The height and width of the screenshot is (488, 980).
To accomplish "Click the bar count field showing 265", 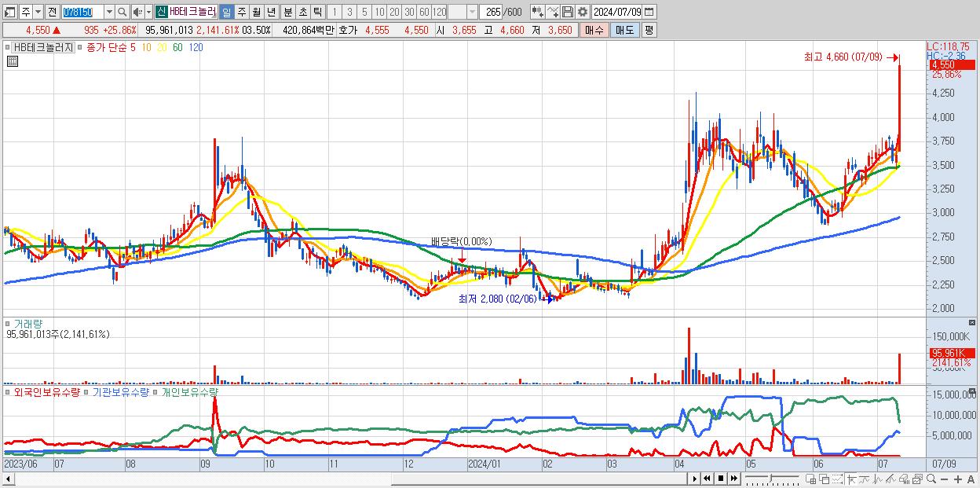I will coord(491,12).
